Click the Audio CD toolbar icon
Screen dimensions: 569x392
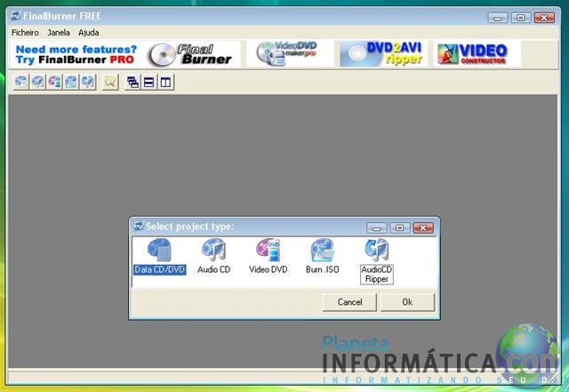tap(37, 82)
